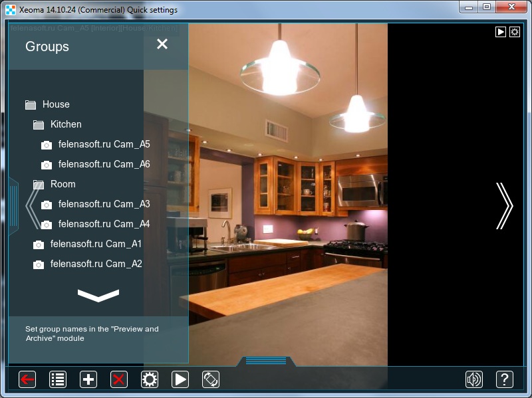The image size is (532, 398).
Task: Click the "Set group names" hint text
Action: (92, 334)
